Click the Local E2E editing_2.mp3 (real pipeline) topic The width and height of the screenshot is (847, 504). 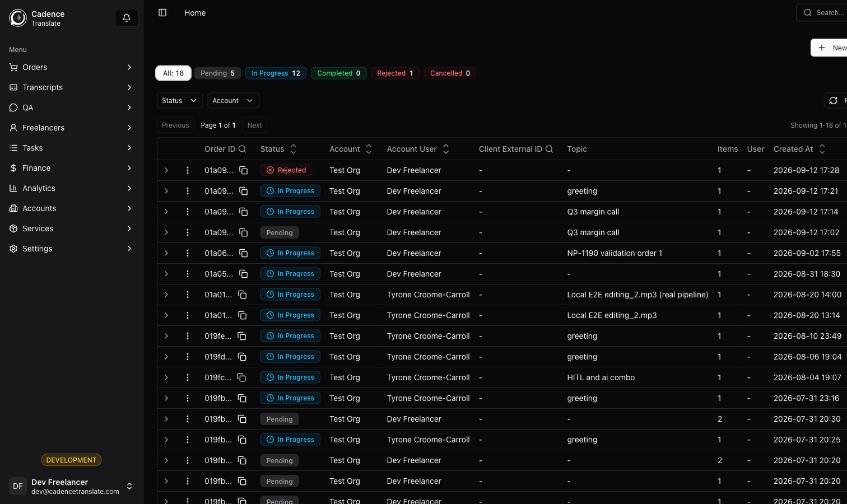[x=637, y=295]
